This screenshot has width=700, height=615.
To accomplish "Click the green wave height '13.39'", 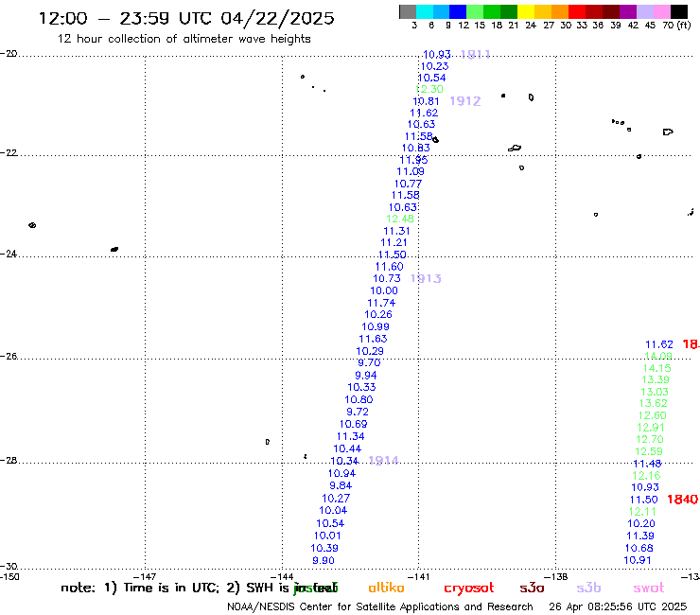I will click(655, 379).
